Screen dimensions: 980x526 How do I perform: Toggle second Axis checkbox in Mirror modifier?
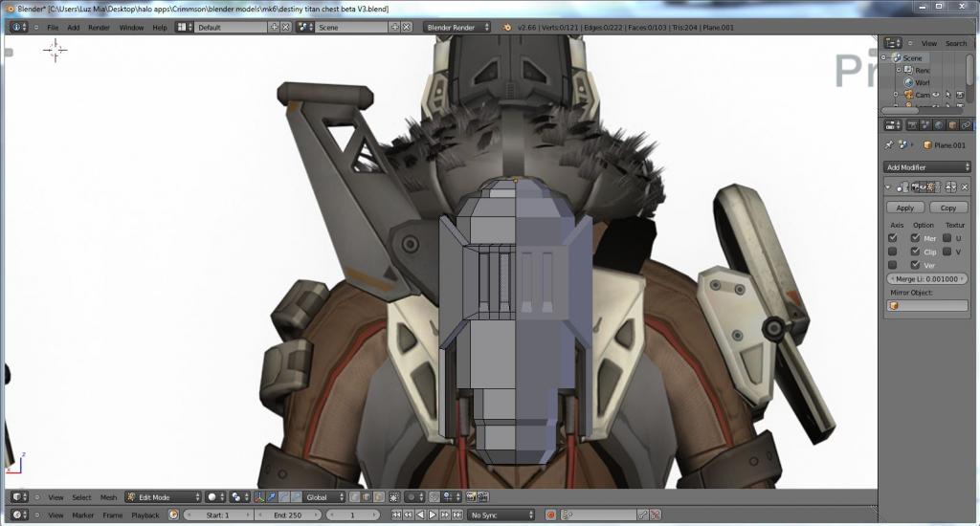click(x=893, y=252)
